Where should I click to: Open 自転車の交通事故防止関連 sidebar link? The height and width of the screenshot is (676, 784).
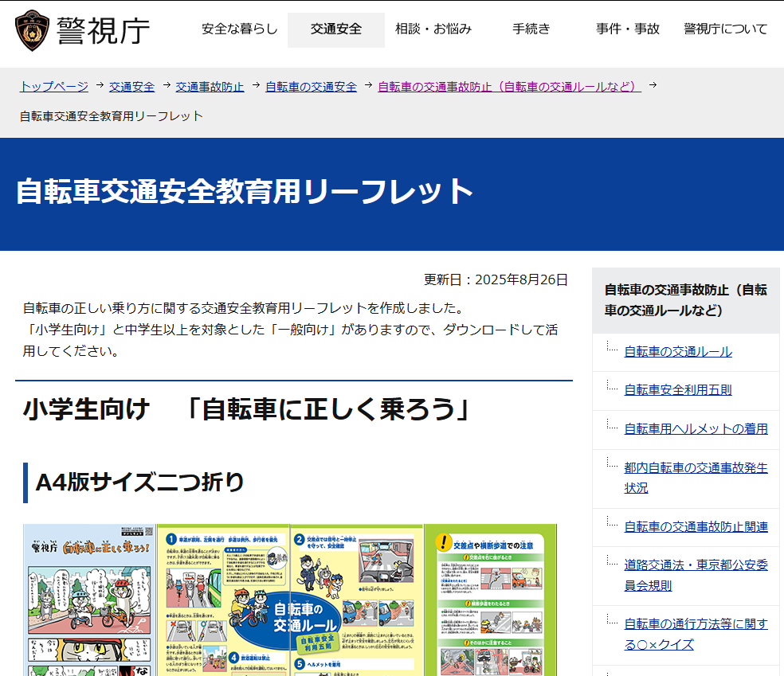pos(696,526)
